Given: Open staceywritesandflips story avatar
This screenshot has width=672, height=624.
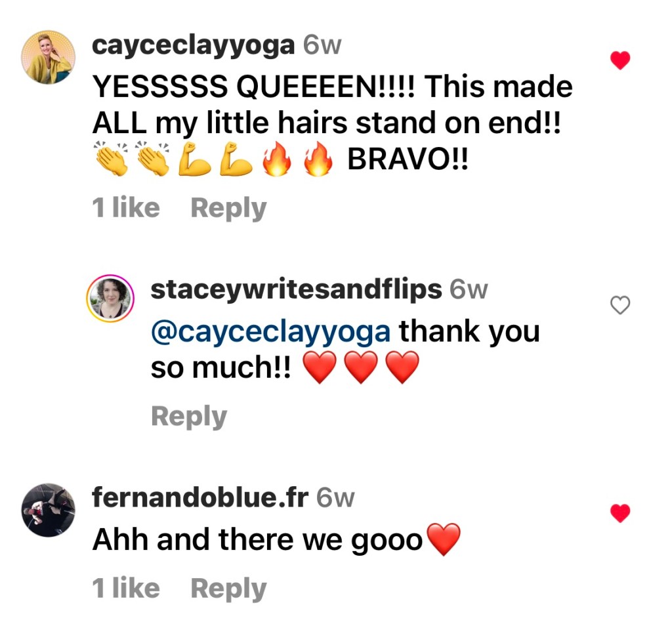Looking at the screenshot, I should tap(110, 299).
